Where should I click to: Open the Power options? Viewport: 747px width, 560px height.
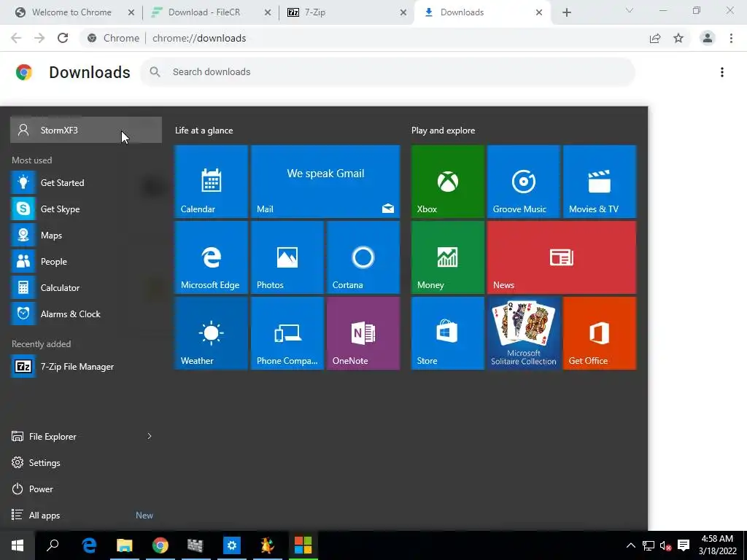[x=86, y=489]
